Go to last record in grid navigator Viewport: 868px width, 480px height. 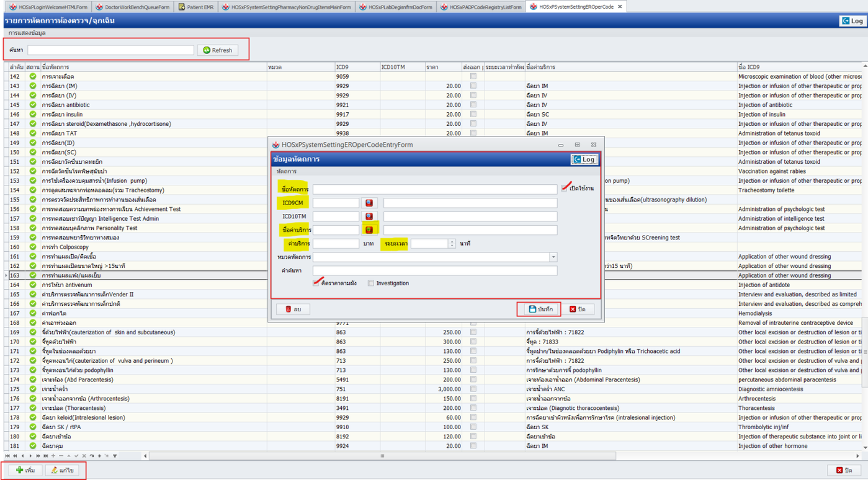click(46, 456)
